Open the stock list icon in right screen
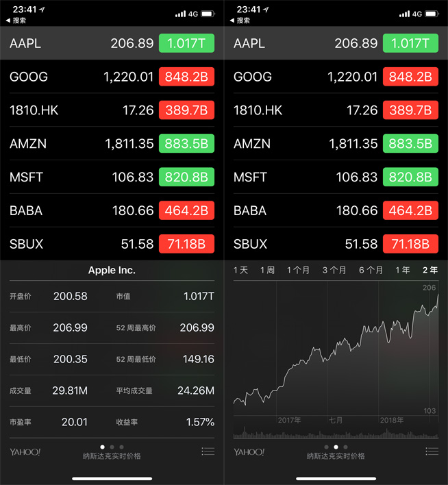Viewport: 448px width, 485px height. pyautogui.click(x=432, y=451)
